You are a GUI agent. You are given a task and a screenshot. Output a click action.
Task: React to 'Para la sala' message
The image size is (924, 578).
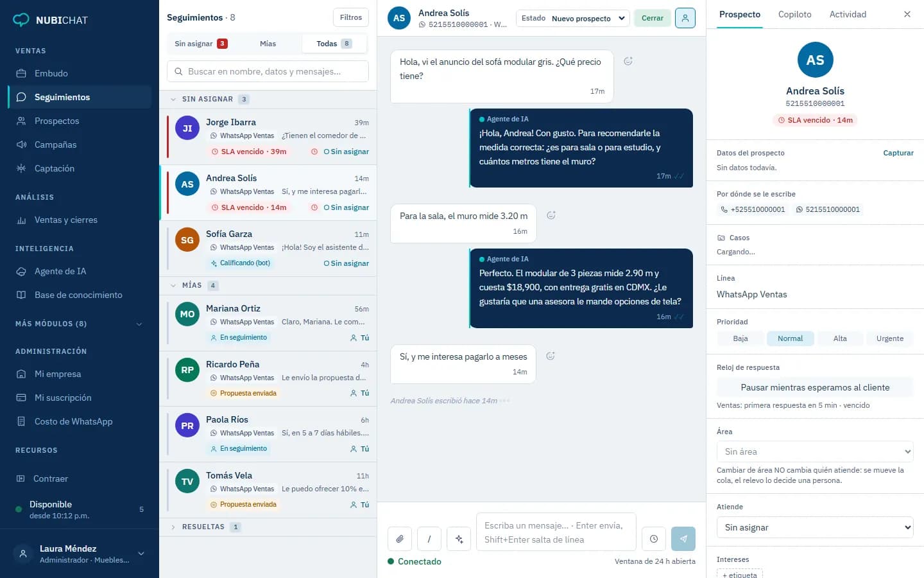551,215
